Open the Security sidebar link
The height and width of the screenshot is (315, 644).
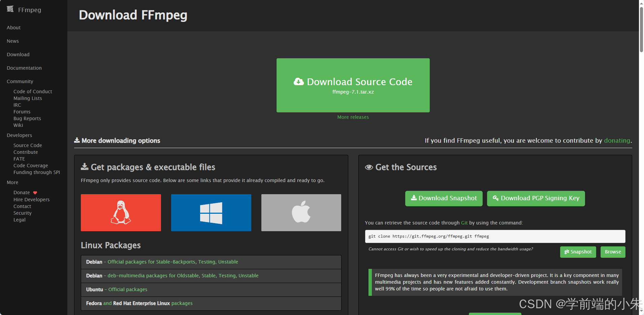pyautogui.click(x=23, y=213)
